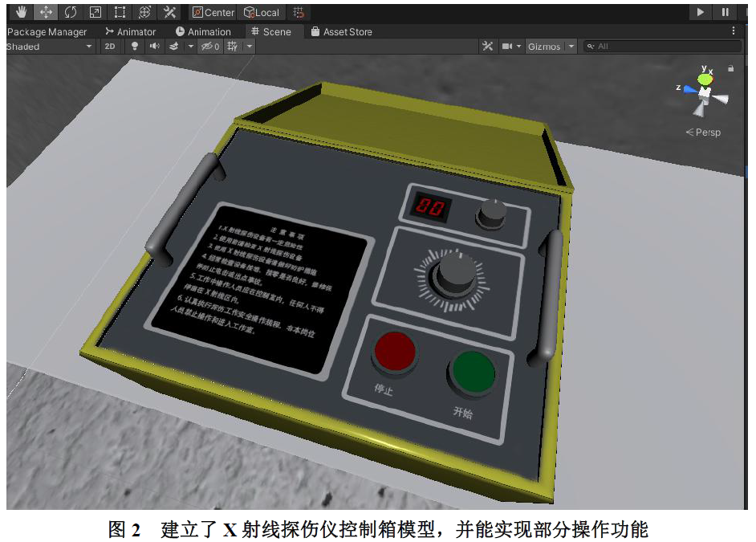Open the Asset Store tab

(341, 32)
